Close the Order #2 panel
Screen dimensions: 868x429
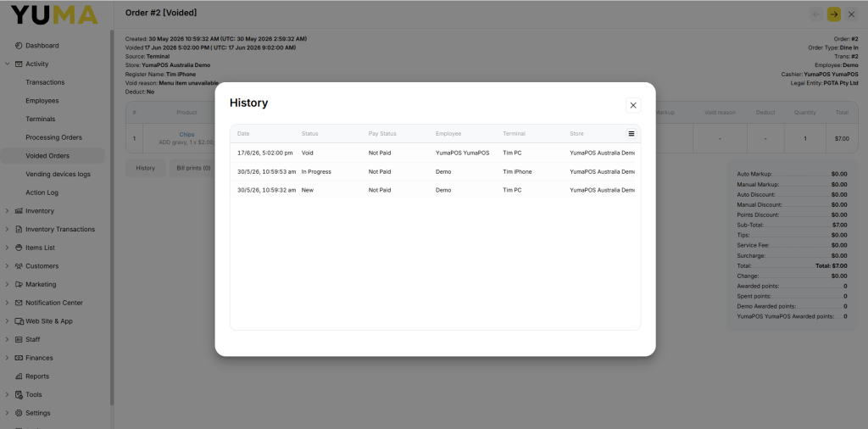[x=851, y=14]
